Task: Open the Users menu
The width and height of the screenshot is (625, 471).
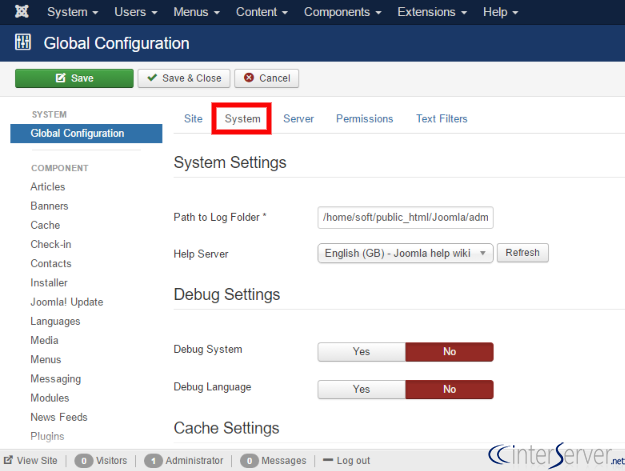Action: [x=136, y=12]
